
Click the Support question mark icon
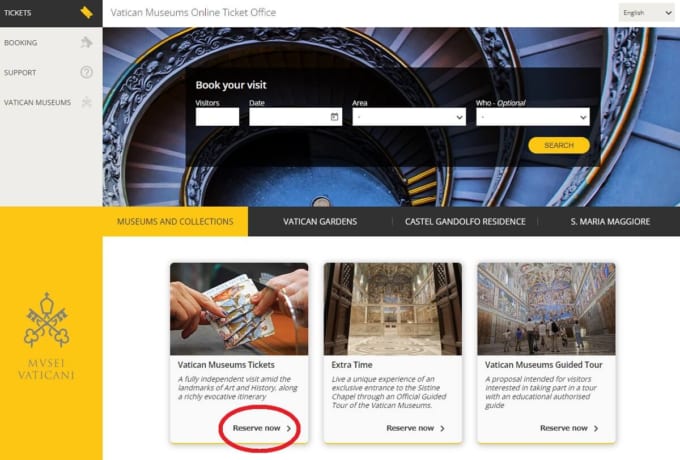(x=86, y=72)
